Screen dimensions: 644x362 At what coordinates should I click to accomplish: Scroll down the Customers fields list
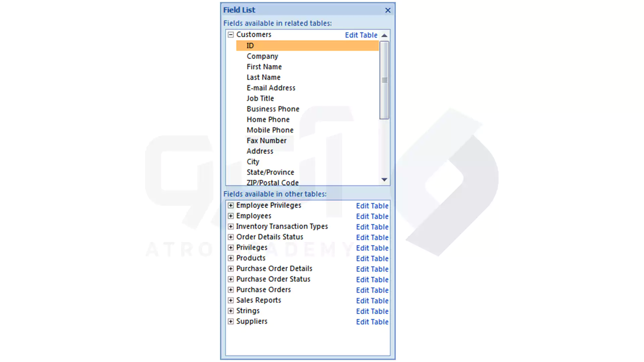coord(384,180)
